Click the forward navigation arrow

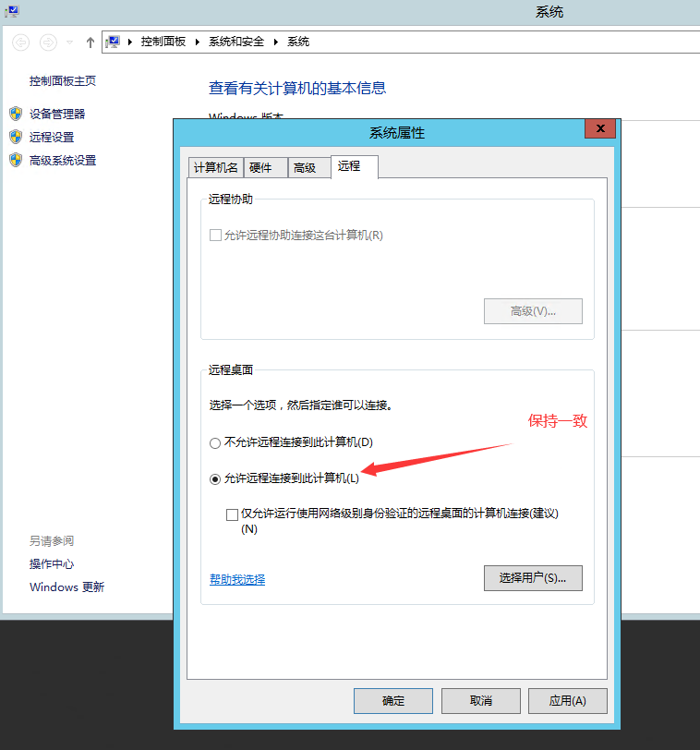(48, 42)
